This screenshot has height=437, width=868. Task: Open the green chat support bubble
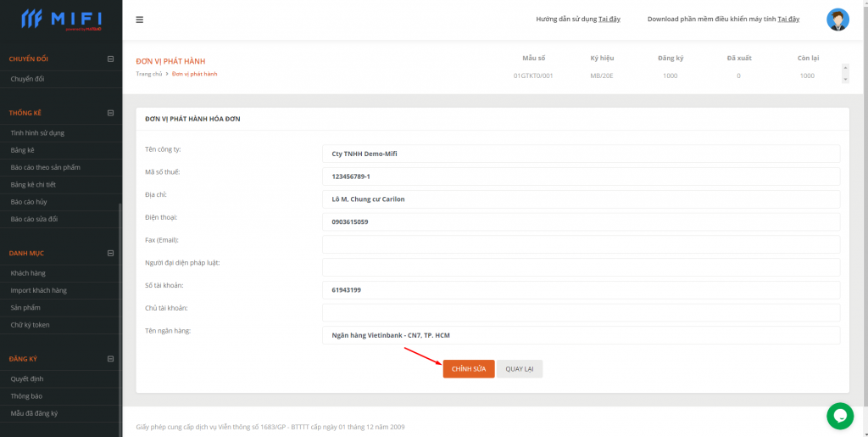coord(839,415)
